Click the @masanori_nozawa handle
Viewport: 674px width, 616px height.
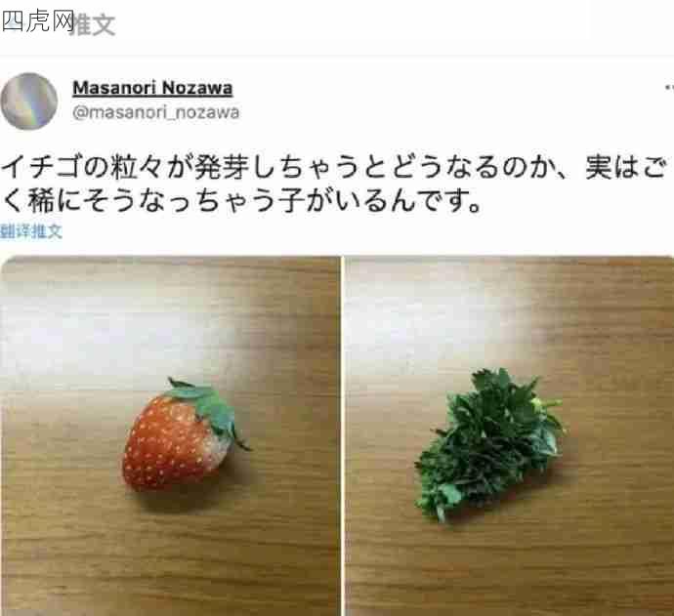[156, 112]
